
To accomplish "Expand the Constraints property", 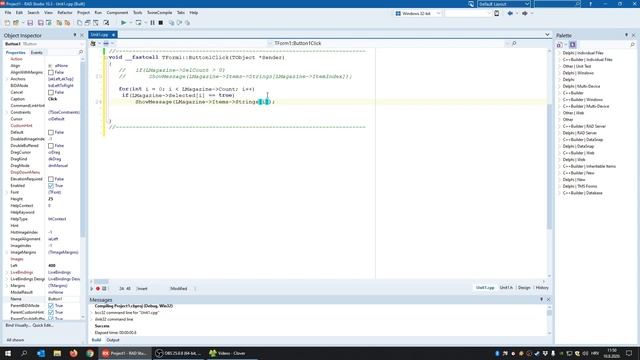I will tap(7, 112).
